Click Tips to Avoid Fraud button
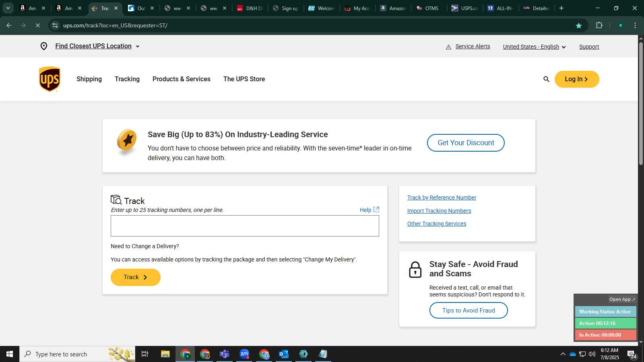The width and height of the screenshot is (644, 362). pos(469,311)
